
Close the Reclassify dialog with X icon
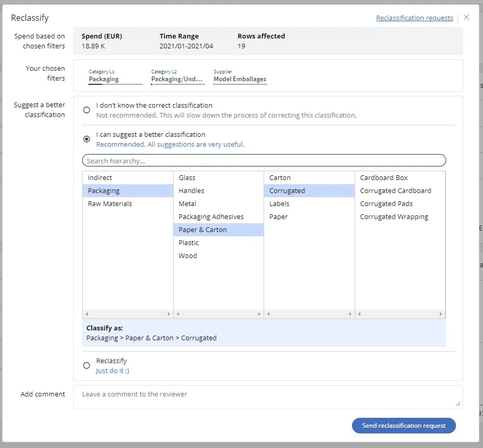(x=466, y=17)
